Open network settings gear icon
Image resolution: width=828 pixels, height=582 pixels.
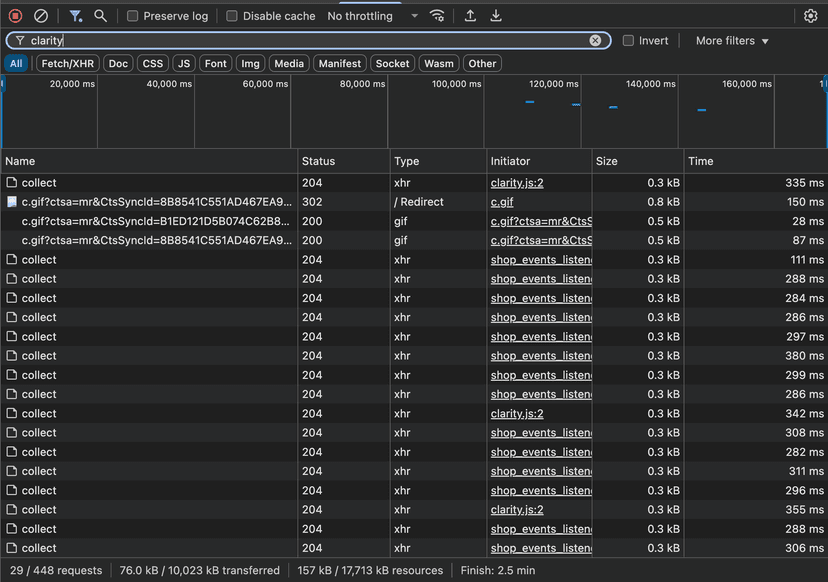[810, 16]
